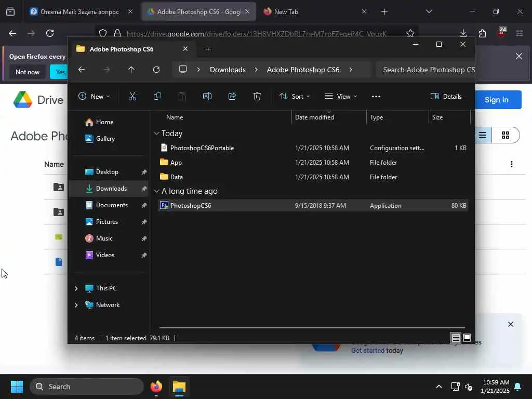Image resolution: width=532 pixels, height=399 pixels.
Task: Click the taskbar Search box
Action: [x=87, y=387]
